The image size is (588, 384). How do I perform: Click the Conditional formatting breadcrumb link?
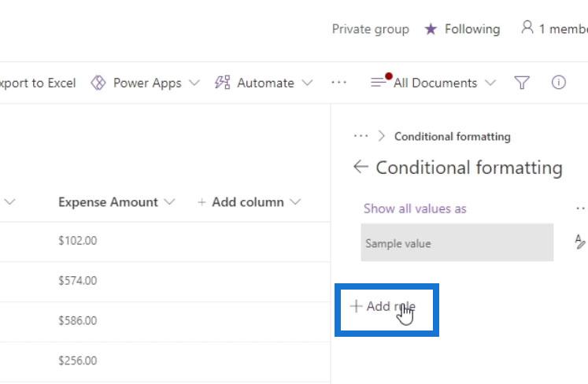pyautogui.click(x=453, y=136)
